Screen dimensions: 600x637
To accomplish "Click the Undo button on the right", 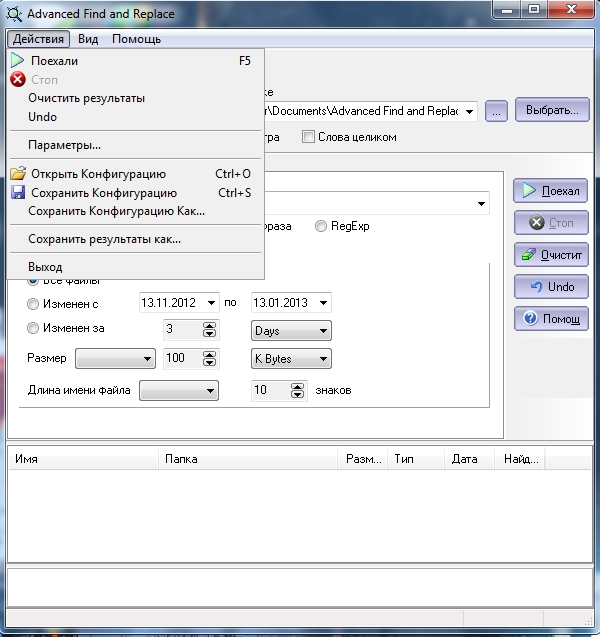I will (551, 287).
